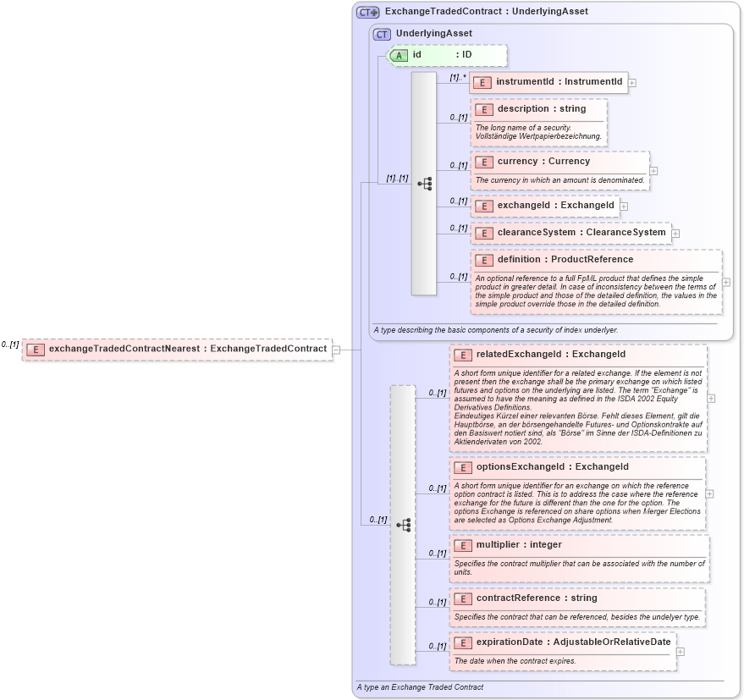Select instrumentId : InstrumentId label
The image size is (744, 700).
pos(559,81)
